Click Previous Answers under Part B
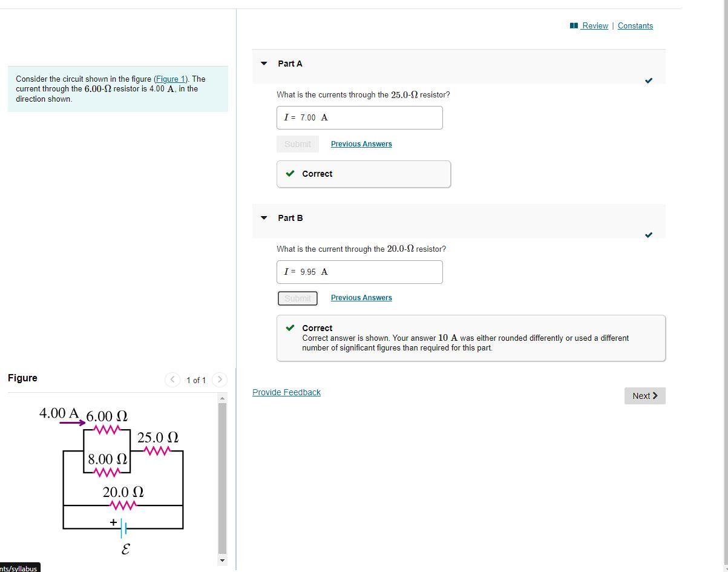 pyautogui.click(x=361, y=297)
